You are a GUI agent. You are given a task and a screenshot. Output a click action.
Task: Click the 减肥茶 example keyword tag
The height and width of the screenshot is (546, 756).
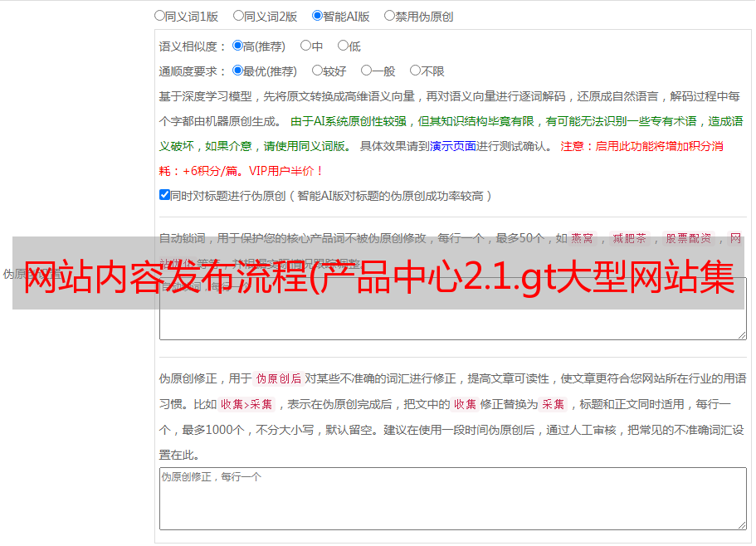click(x=629, y=238)
